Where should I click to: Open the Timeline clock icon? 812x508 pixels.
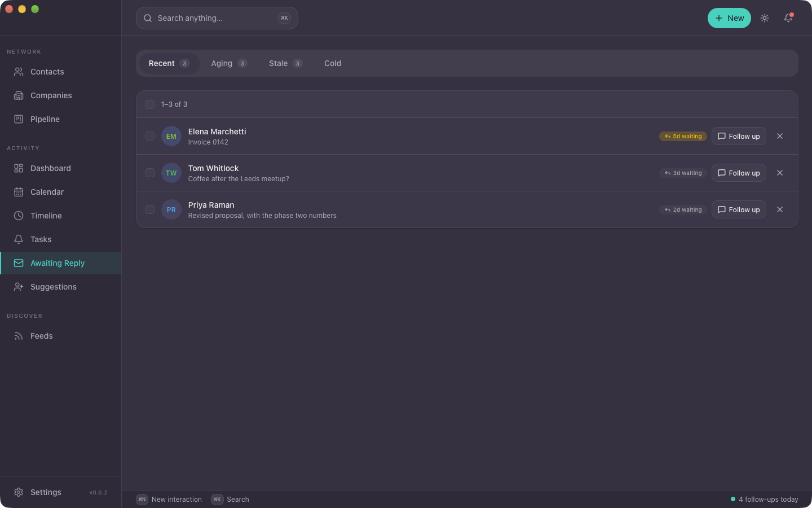point(19,216)
